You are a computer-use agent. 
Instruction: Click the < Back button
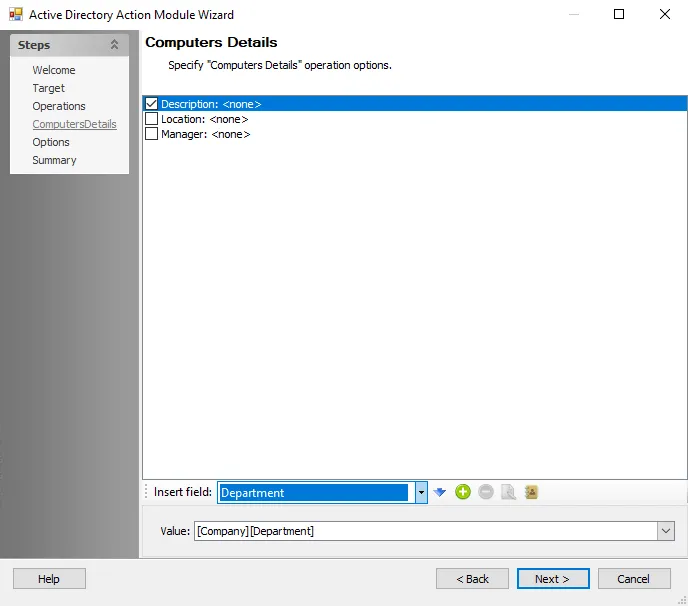pos(472,579)
